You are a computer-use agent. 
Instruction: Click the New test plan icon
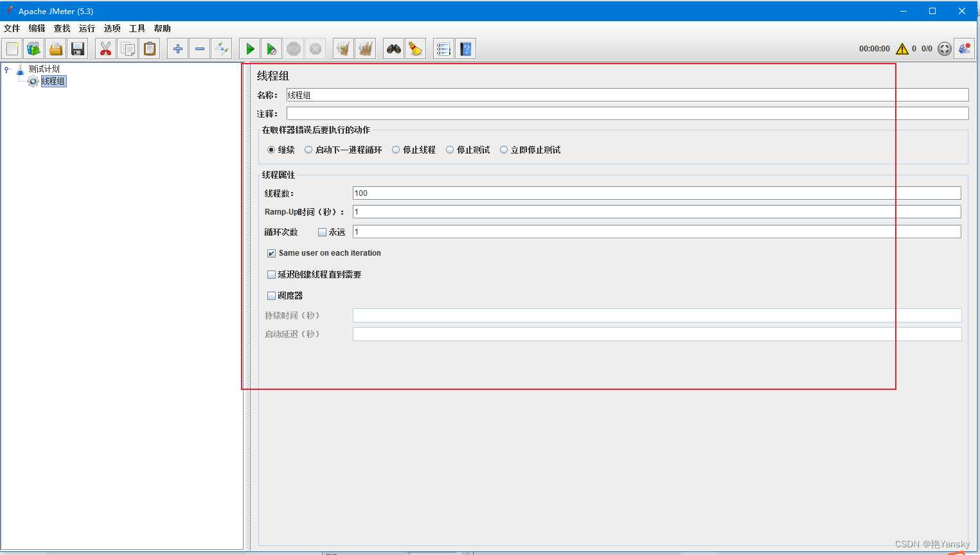(12, 49)
